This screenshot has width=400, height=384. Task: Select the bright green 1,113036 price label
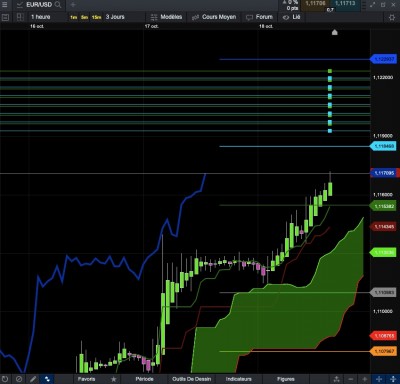click(x=384, y=253)
